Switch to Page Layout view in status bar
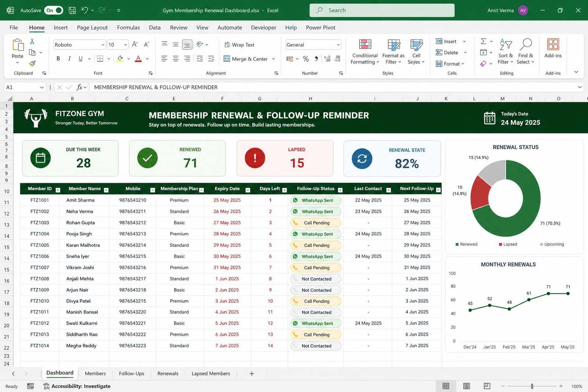 point(466,386)
